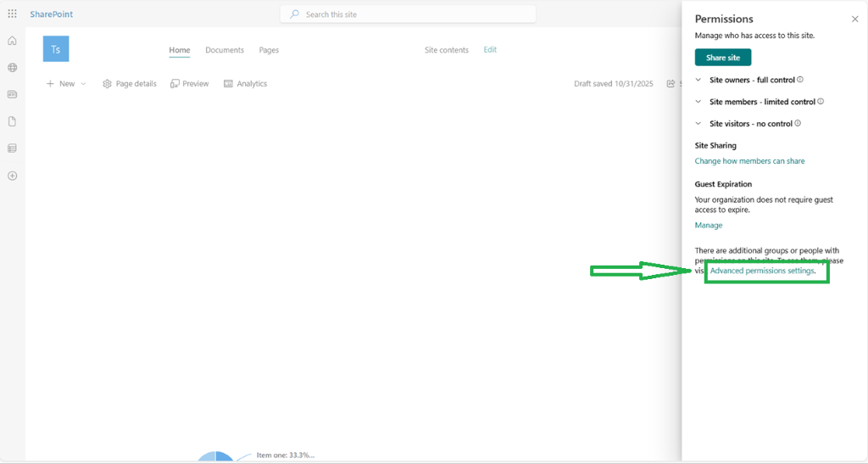Click the Guest Expiration heading
Viewport: 868px width, 464px height.
pos(724,184)
